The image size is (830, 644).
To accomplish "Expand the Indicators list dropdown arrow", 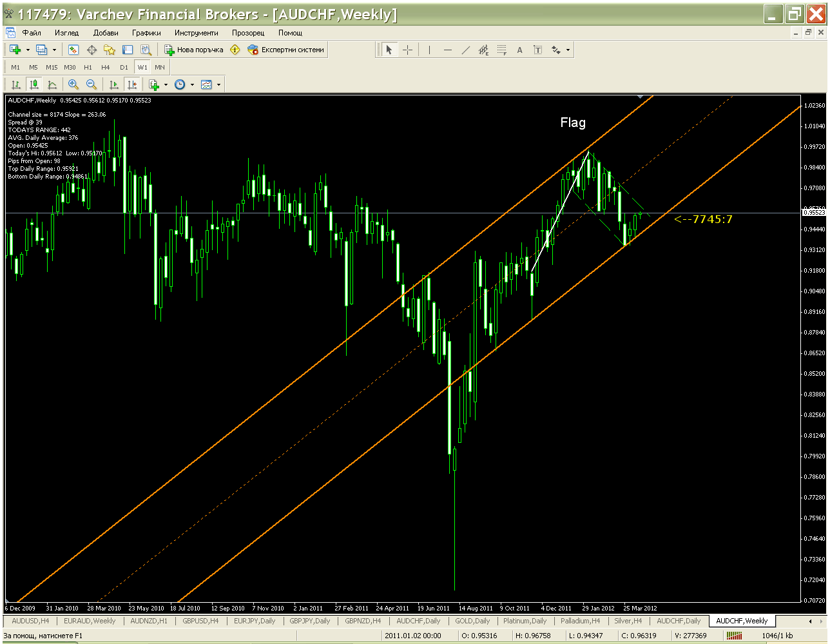I will (x=166, y=84).
